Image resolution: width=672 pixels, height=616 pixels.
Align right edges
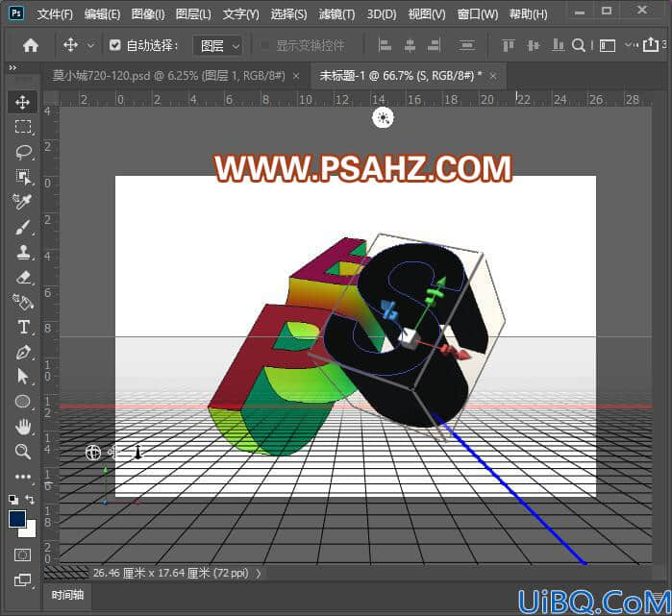click(435, 45)
